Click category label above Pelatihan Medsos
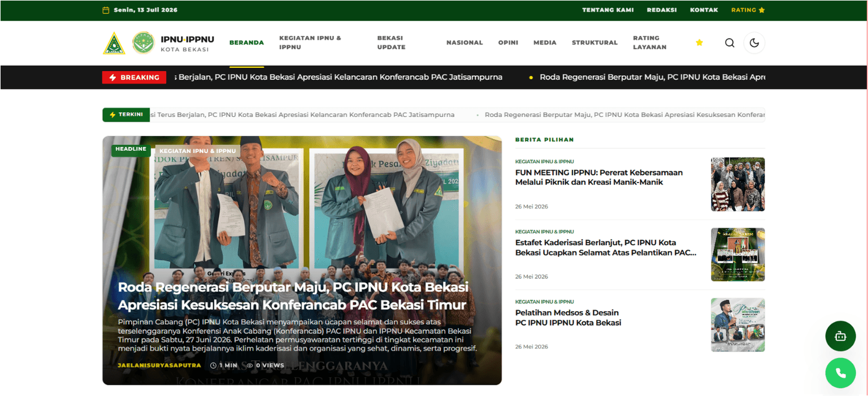This screenshot has width=868, height=396. click(x=544, y=302)
